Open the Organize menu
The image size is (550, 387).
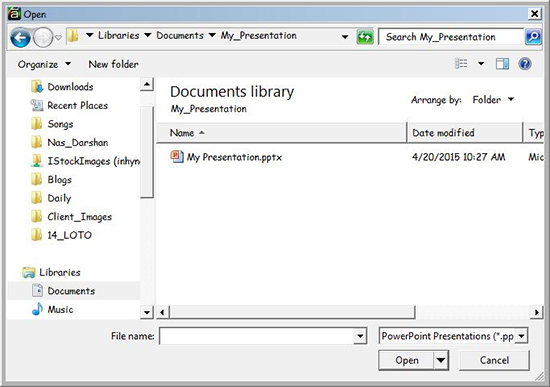click(x=44, y=64)
